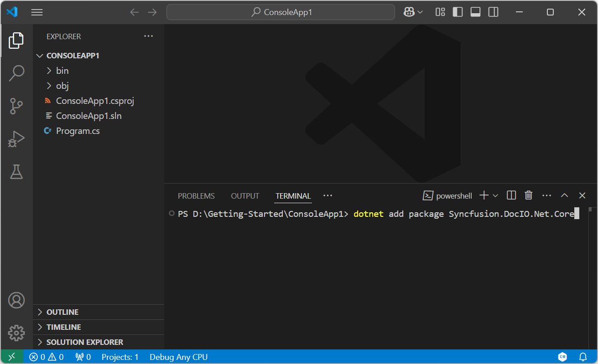Screen dimensions: 598x364
Task: Open the new terminal launch profile dropdown
Action: click(495, 195)
